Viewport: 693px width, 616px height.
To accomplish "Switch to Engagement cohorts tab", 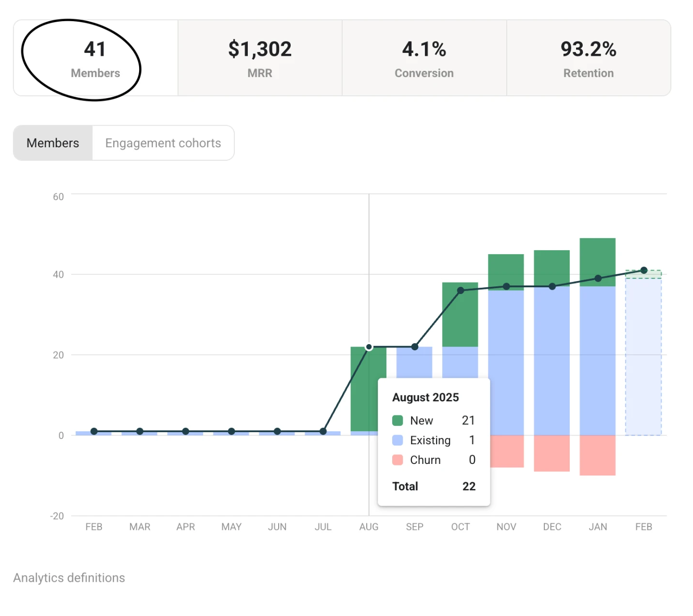I will 163,143.
